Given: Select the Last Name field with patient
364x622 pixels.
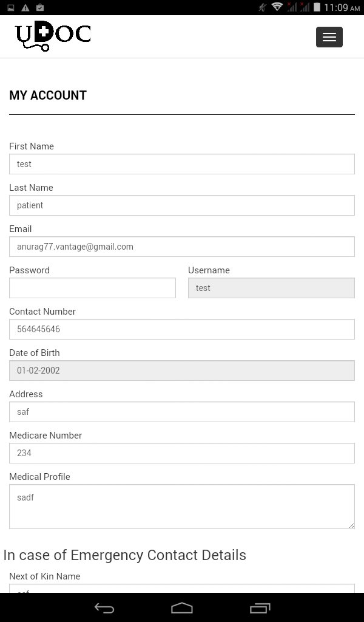Looking at the screenshot, I should click(x=182, y=205).
